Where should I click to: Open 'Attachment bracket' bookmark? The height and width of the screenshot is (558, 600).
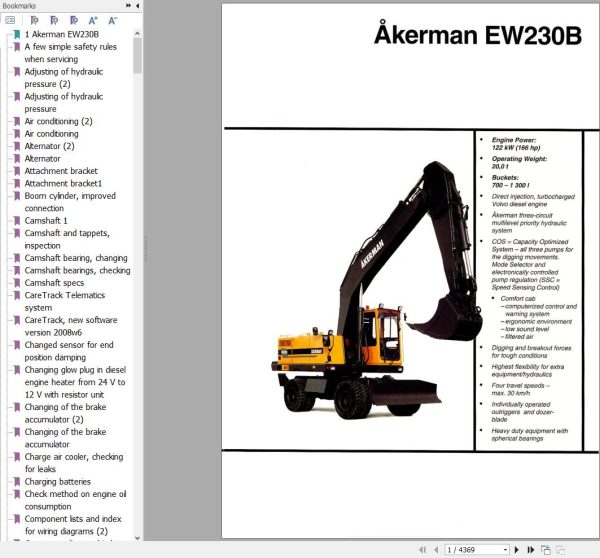click(61, 171)
